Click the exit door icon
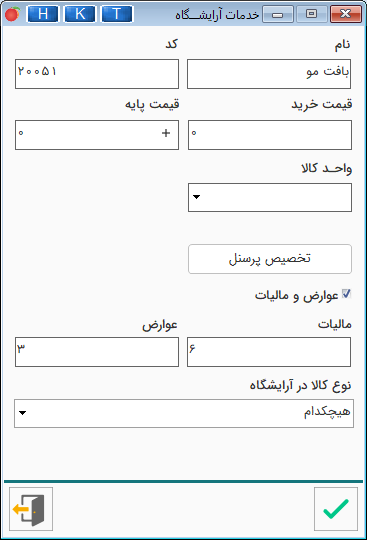 click(x=31, y=509)
